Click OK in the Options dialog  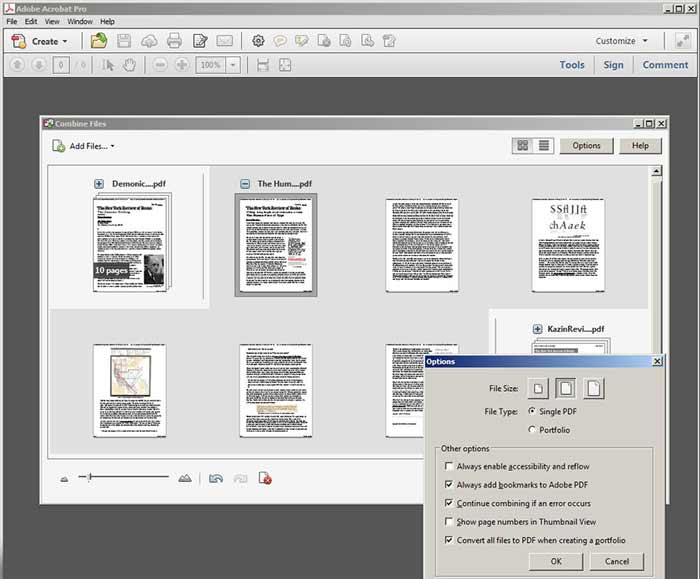(556, 562)
